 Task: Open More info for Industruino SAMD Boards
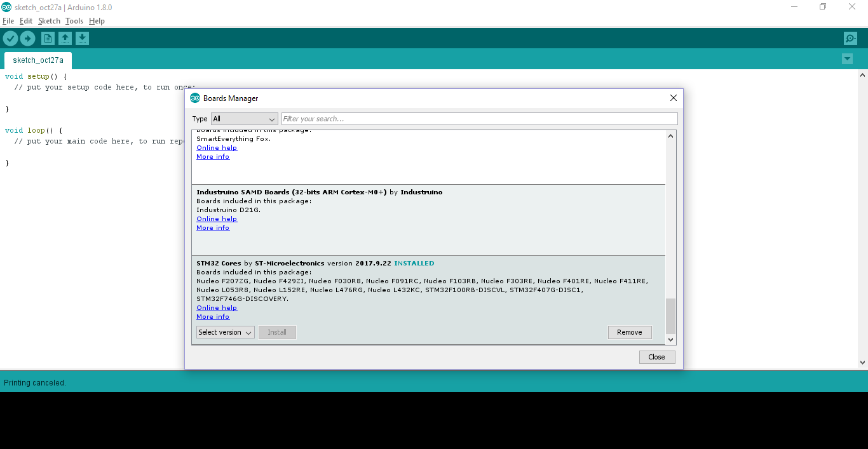coord(213,227)
